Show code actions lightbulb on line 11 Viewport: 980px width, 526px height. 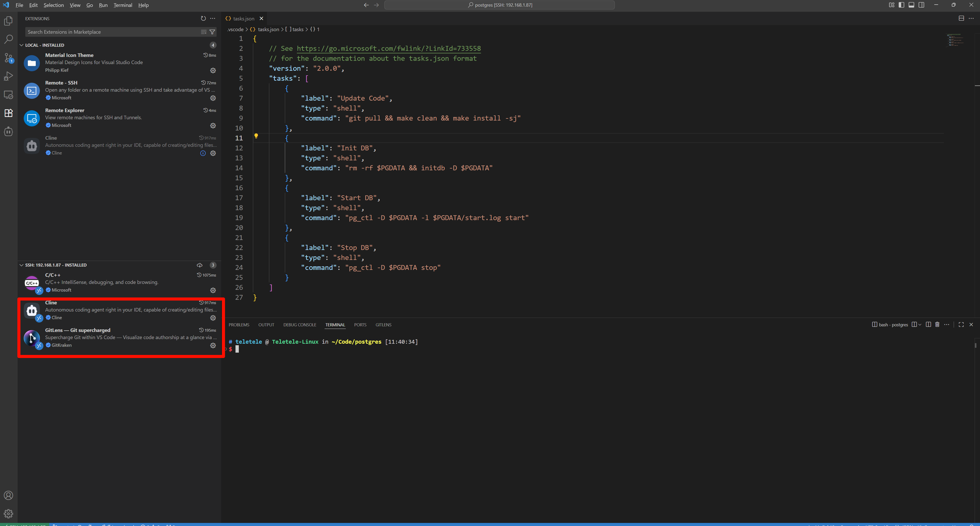[256, 136]
